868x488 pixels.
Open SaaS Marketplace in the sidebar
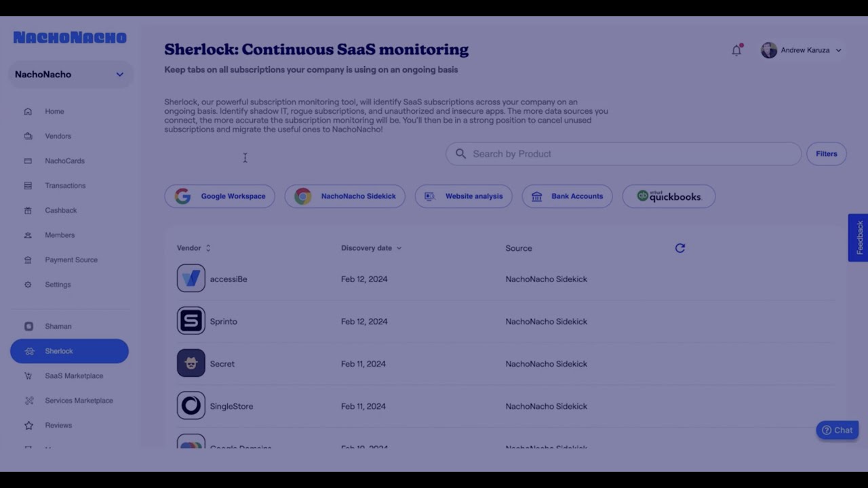pos(74,376)
